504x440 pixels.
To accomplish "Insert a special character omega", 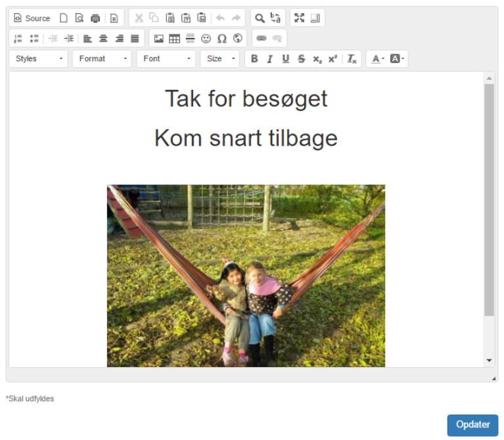I will 222,39.
